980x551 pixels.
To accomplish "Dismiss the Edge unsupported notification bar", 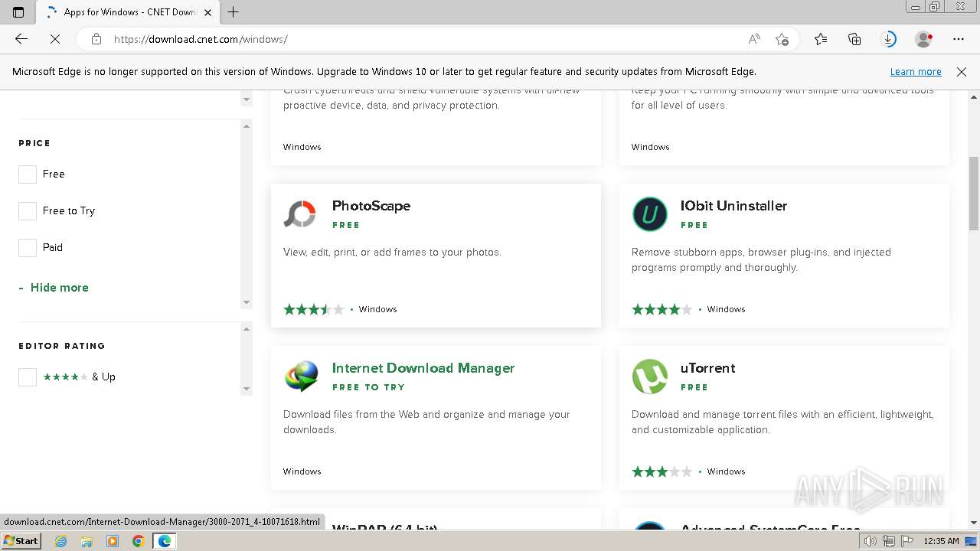I will click(x=962, y=72).
